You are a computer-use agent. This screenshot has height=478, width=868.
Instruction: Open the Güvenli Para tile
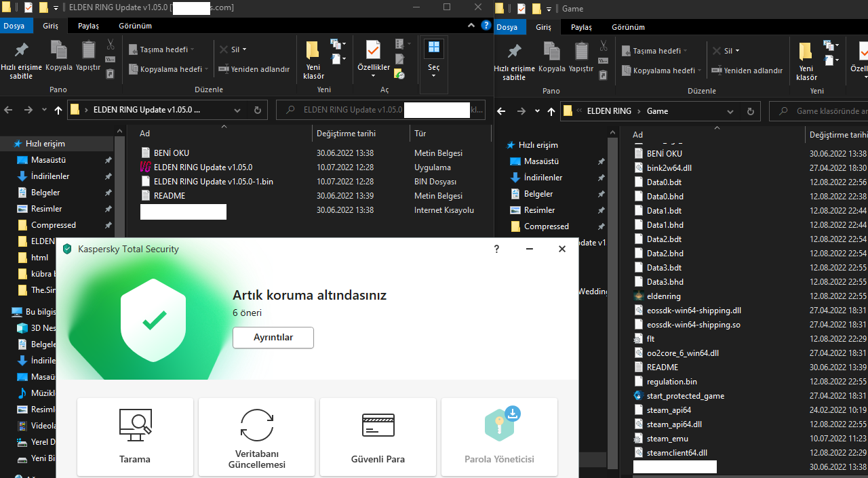tap(378, 436)
